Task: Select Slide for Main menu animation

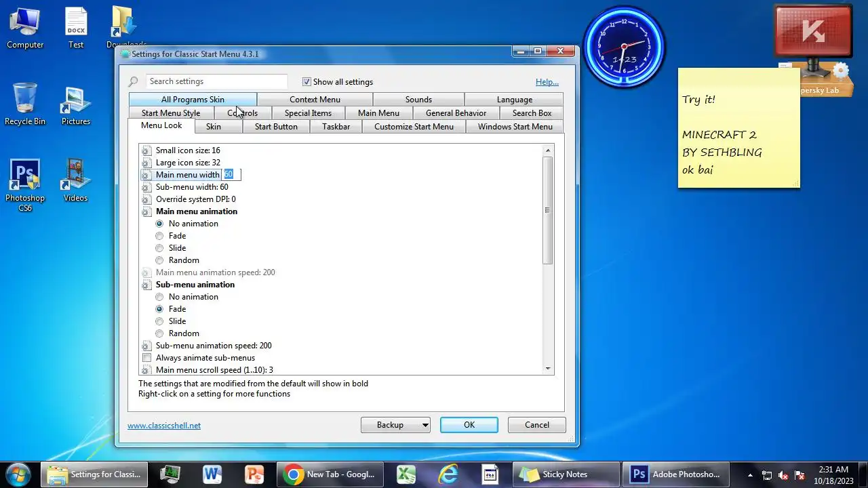Action: (160, 248)
